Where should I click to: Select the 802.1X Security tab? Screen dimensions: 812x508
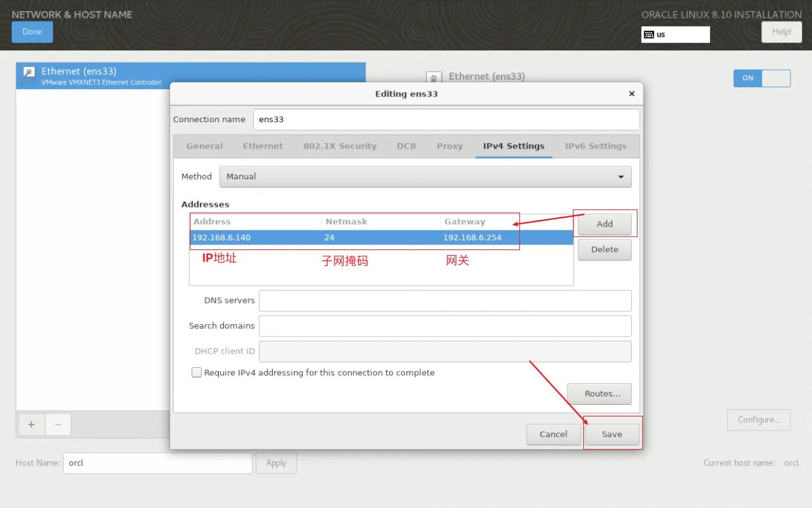point(339,146)
